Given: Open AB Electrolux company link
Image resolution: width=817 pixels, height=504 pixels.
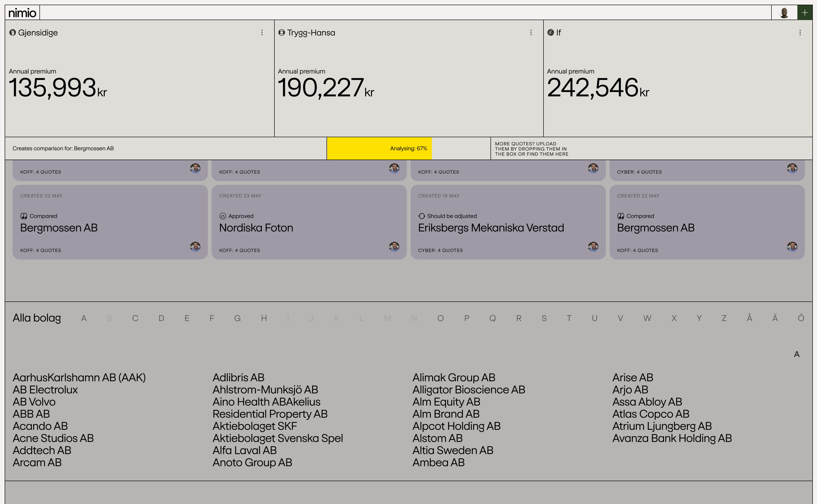Looking at the screenshot, I should click(x=45, y=390).
